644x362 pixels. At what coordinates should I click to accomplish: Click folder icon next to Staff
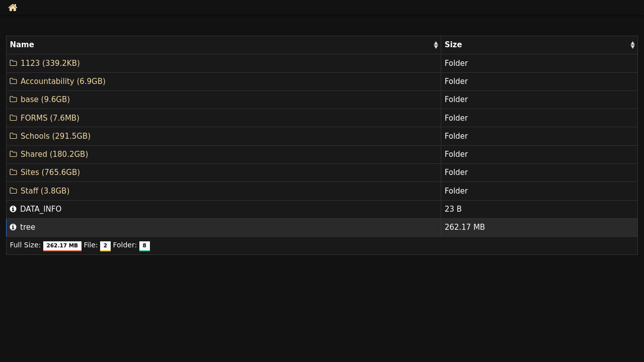(14, 191)
